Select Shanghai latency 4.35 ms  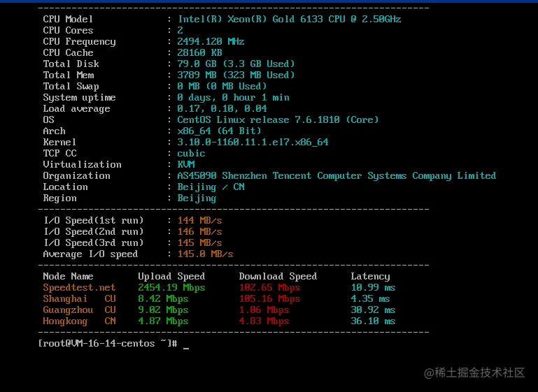coord(370,298)
